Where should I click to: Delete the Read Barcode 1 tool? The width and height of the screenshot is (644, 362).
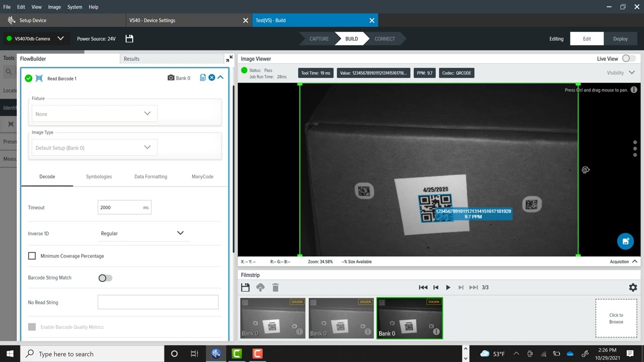[212, 77]
